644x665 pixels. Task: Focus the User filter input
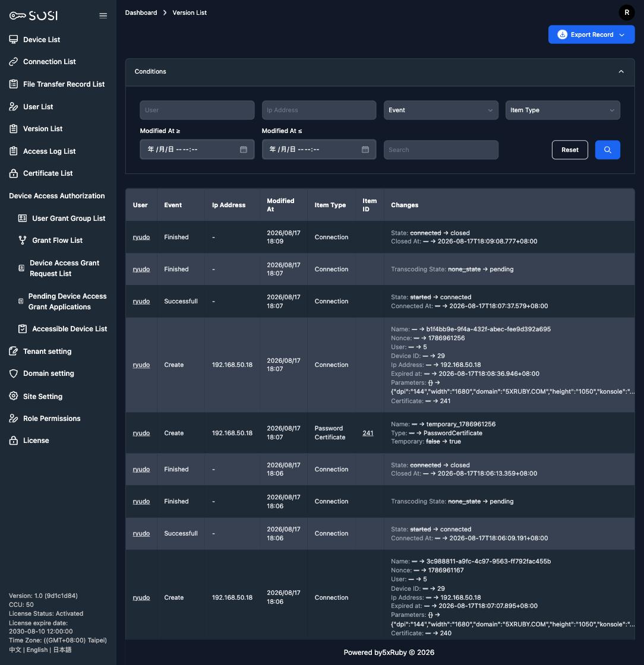click(197, 110)
